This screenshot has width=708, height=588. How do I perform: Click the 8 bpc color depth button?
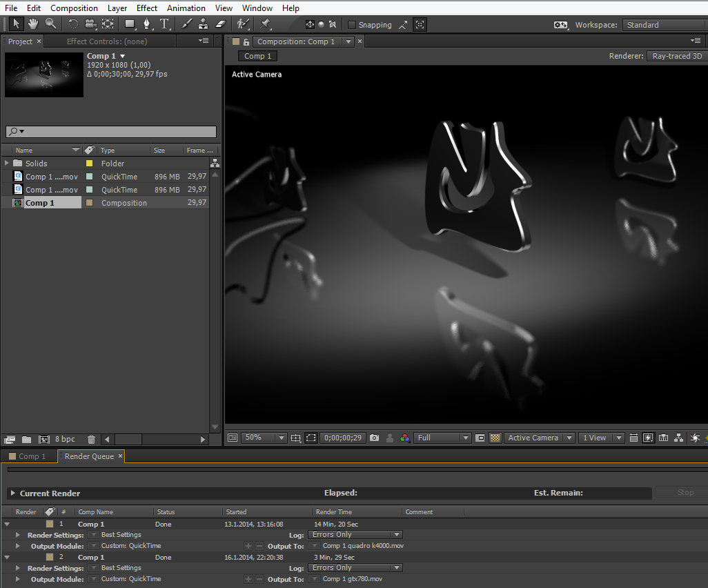pyautogui.click(x=65, y=439)
